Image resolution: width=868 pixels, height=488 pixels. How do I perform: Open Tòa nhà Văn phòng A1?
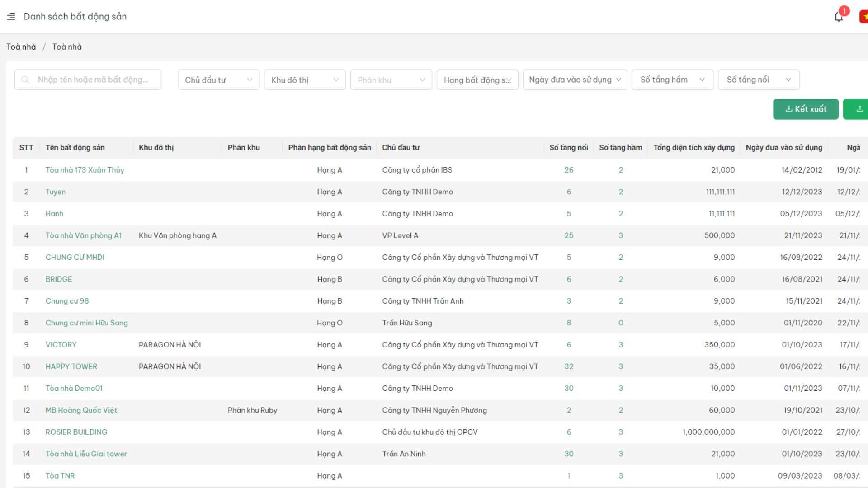click(84, 235)
